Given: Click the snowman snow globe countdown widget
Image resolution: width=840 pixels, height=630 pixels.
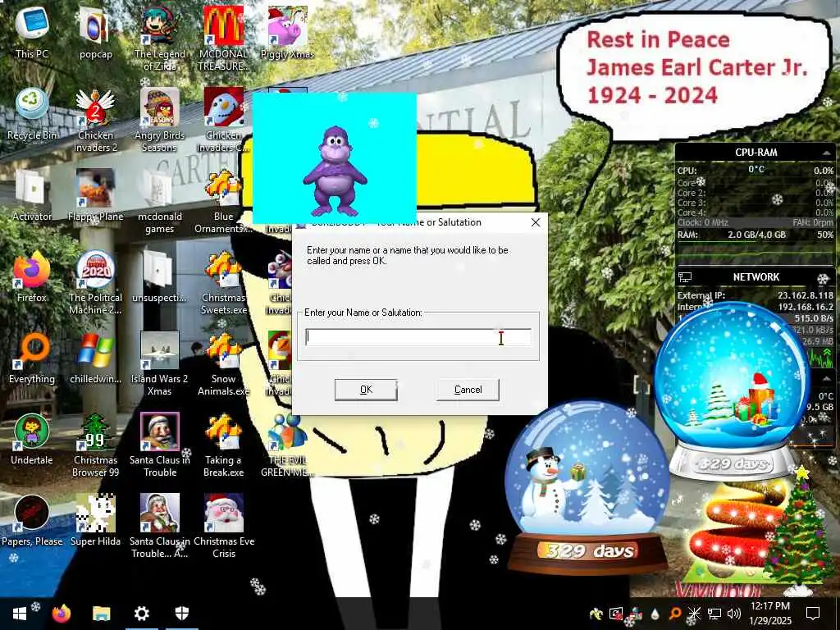Looking at the screenshot, I should point(587,489).
